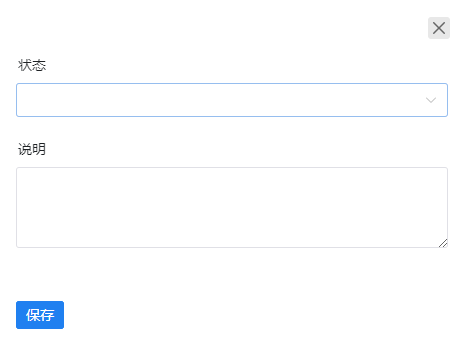Select the 说明 field label
The width and height of the screenshot is (468, 361).
pos(32,149)
